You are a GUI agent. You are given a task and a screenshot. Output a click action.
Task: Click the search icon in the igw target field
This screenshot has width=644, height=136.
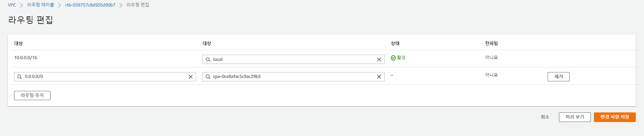tap(208, 77)
